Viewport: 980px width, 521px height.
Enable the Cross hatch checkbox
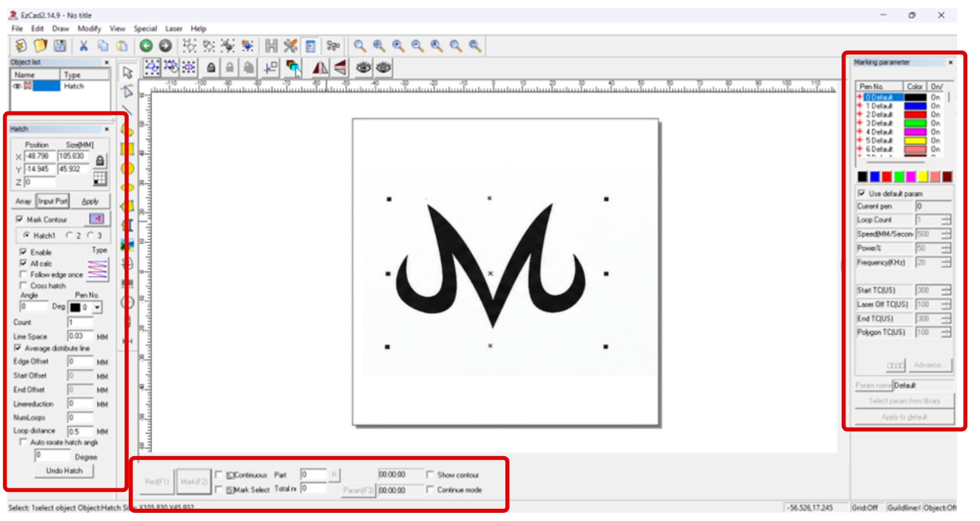23,285
